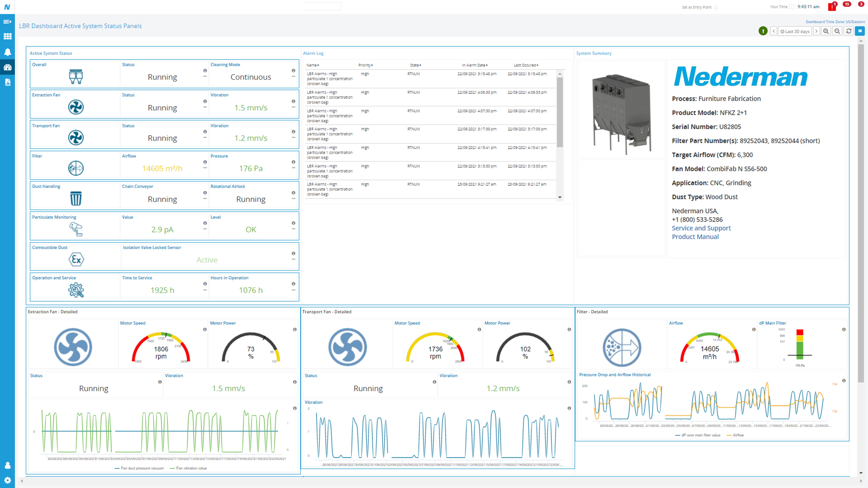Viewport: 868px width, 488px height.
Task: Sort alarm log by Priority column
Action: coord(365,65)
